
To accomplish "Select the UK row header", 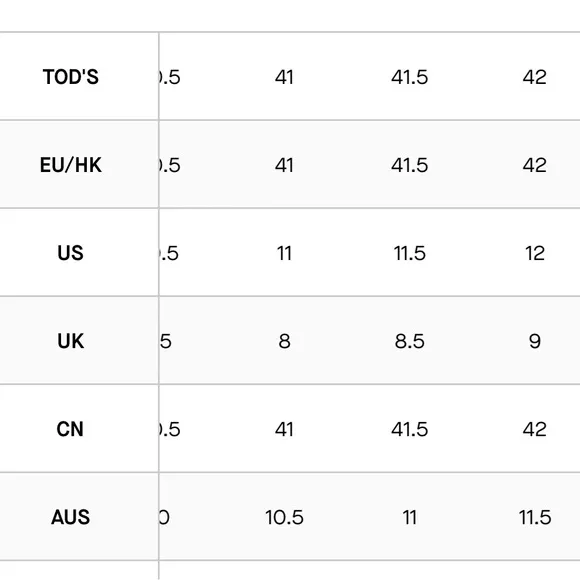I will coord(71,341).
